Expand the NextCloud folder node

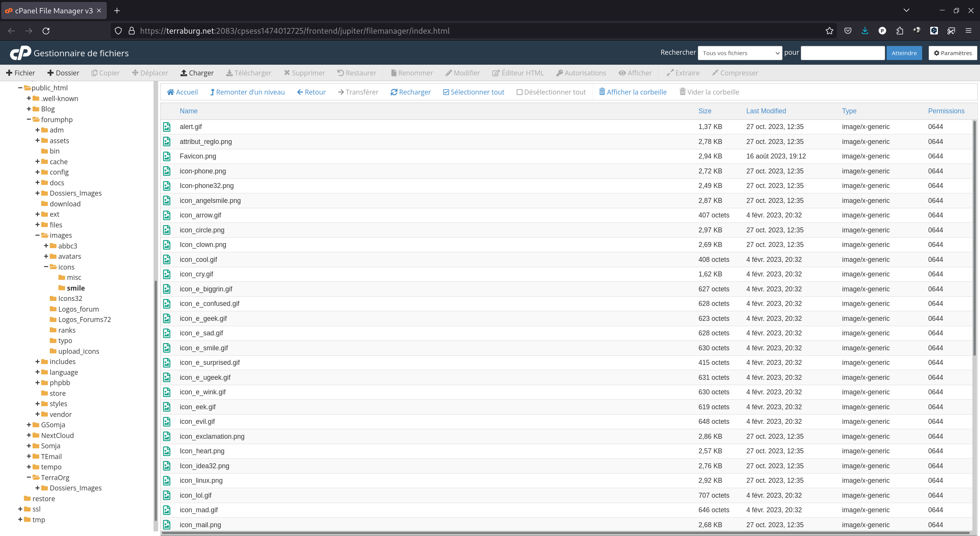coord(29,435)
